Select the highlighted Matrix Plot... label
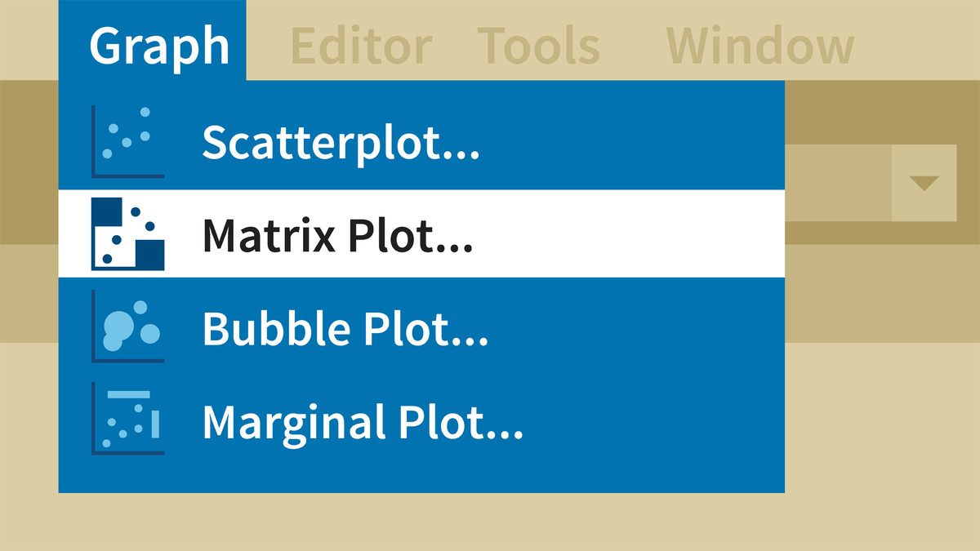Image resolution: width=980 pixels, height=551 pixels. pyautogui.click(x=337, y=235)
